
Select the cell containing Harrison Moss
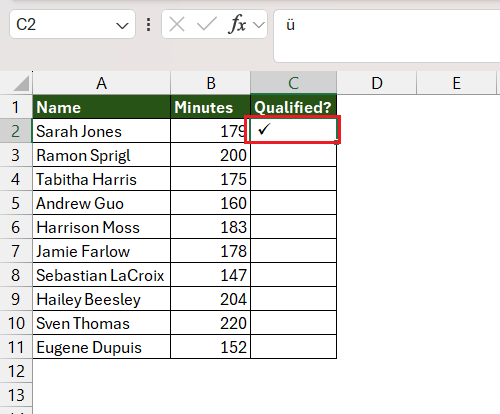click(x=102, y=227)
